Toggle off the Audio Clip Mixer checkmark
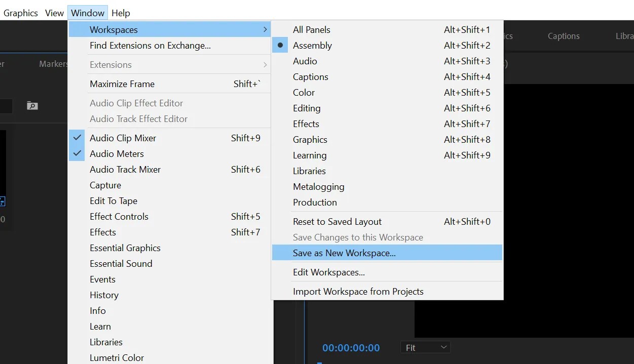The width and height of the screenshot is (634, 364). pyautogui.click(x=77, y=137)
